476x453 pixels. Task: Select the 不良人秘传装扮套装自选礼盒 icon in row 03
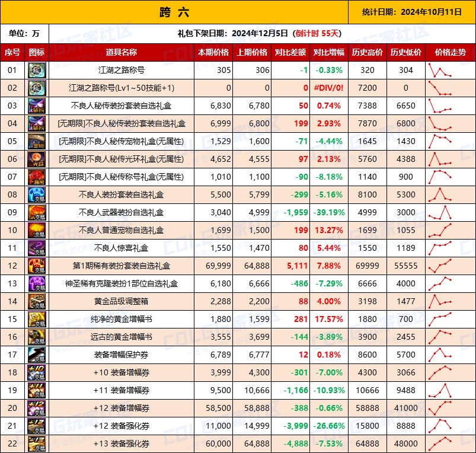click(37, 106)
